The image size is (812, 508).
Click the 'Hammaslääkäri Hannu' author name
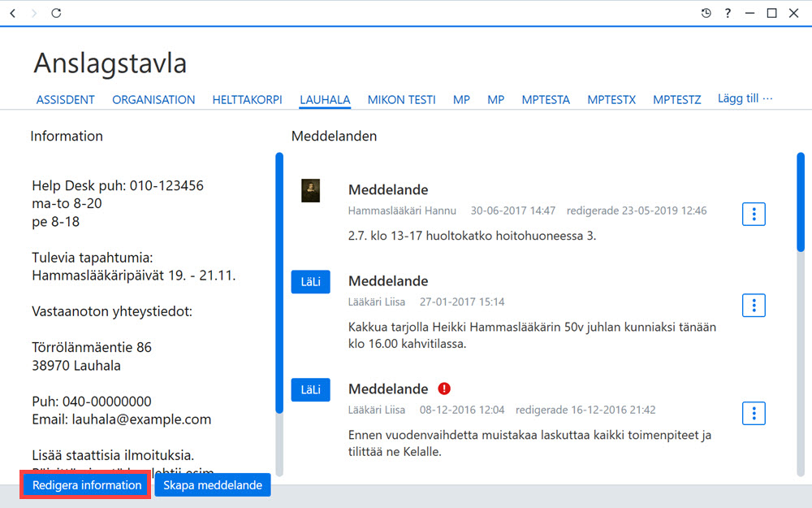coord(402,211)
